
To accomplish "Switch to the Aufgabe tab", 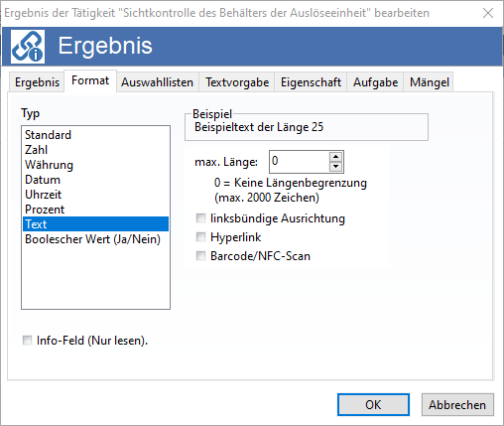I will (375, 82).
